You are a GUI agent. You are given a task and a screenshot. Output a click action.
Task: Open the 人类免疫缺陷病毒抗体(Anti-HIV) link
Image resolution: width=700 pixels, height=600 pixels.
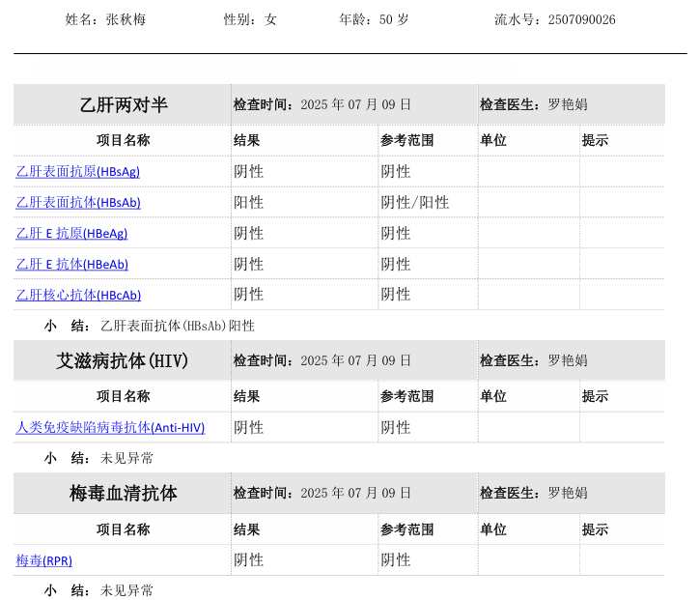110,428
